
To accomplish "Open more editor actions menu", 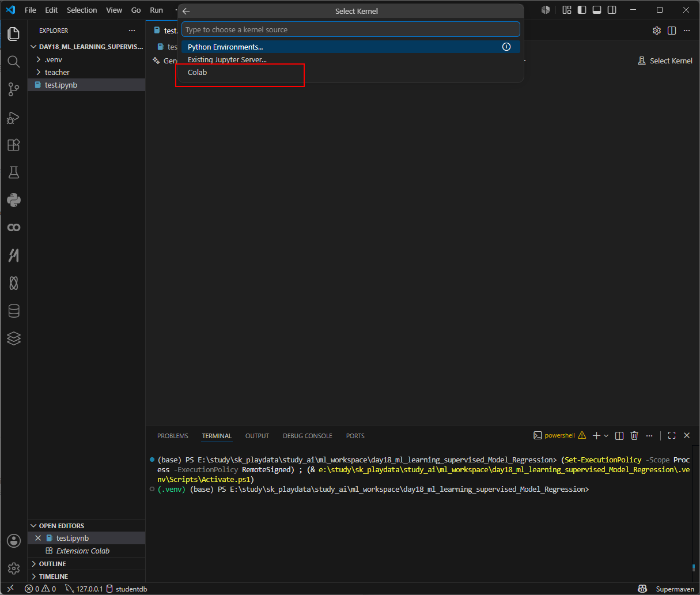I will 687,31.
